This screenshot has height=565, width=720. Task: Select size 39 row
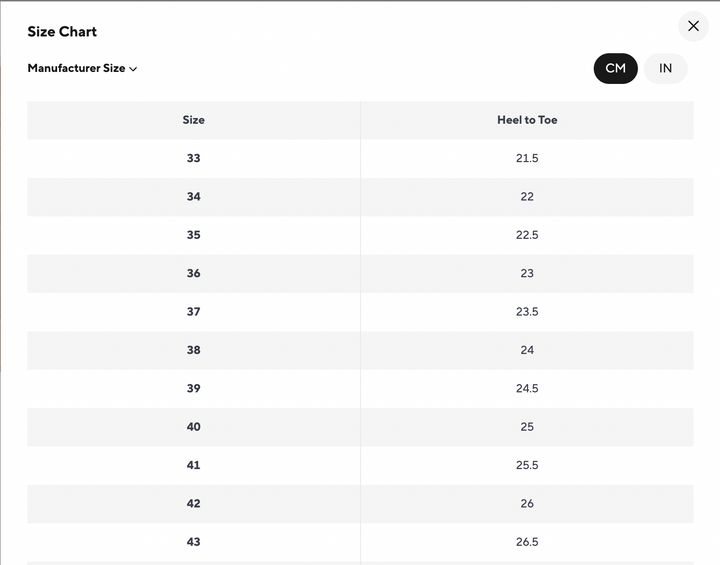pos(193,388)
